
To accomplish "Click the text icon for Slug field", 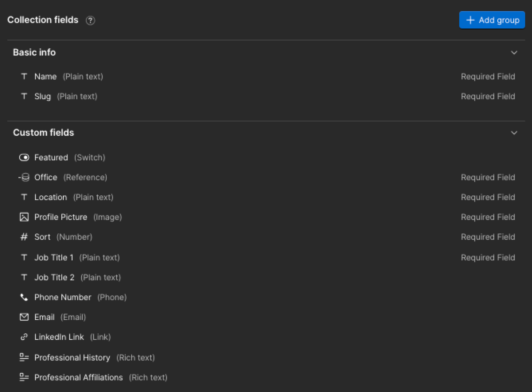I will pos(24,96).
